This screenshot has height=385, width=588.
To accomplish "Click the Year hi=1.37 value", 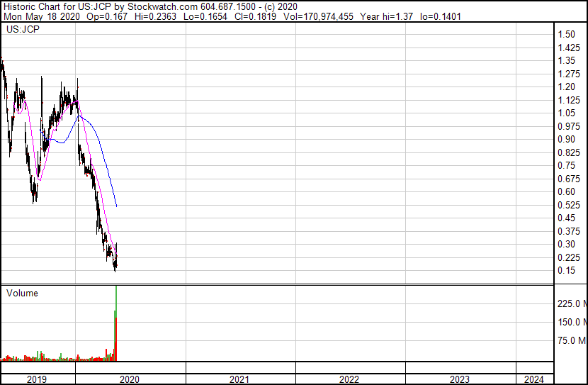I will [386, 16].
